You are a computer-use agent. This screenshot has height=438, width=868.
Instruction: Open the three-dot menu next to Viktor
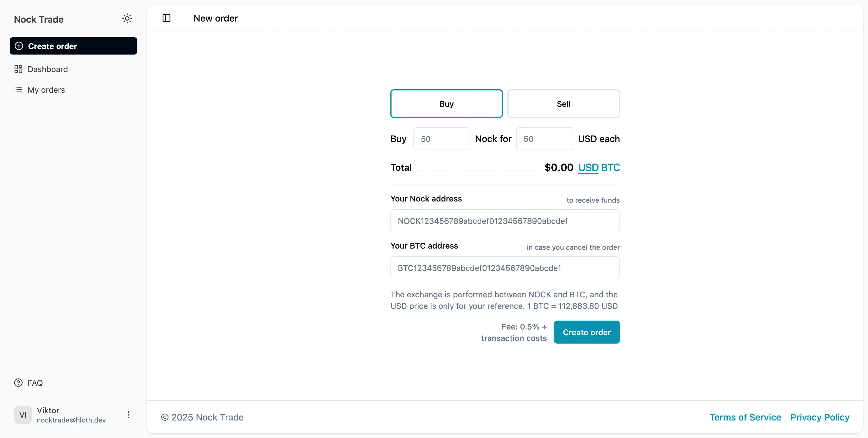coord(128,415)
